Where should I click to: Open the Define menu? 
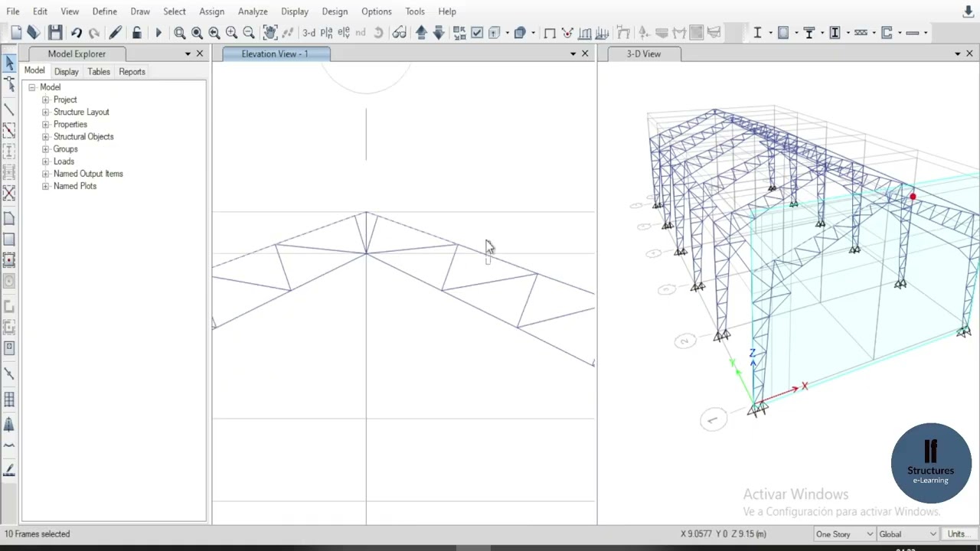(x=105, y=11)
